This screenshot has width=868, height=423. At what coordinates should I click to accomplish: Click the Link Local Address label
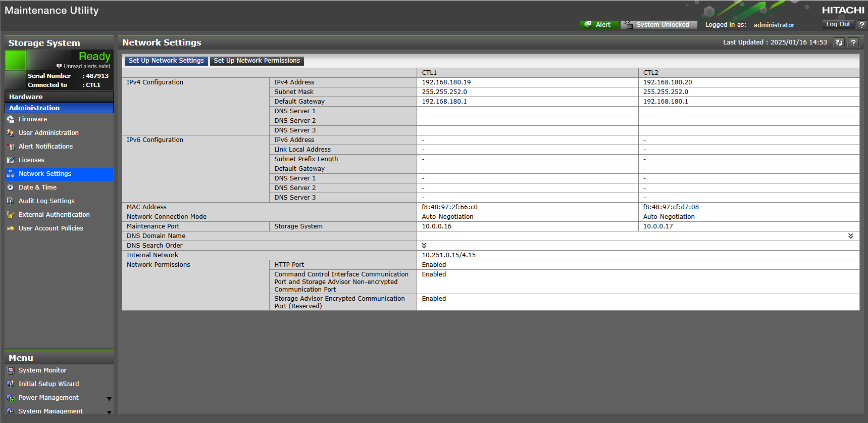point(302,150)
